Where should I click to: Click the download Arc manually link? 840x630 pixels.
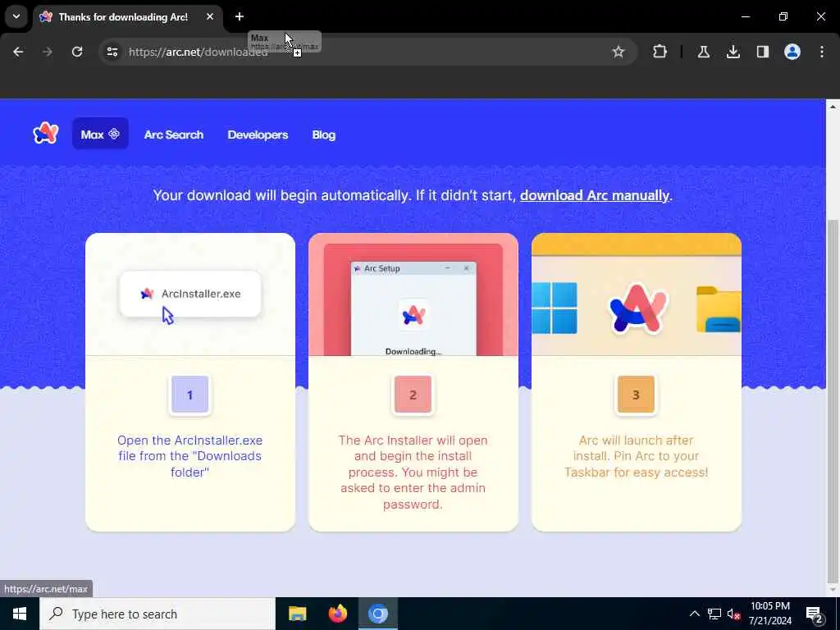pos(595,195)
